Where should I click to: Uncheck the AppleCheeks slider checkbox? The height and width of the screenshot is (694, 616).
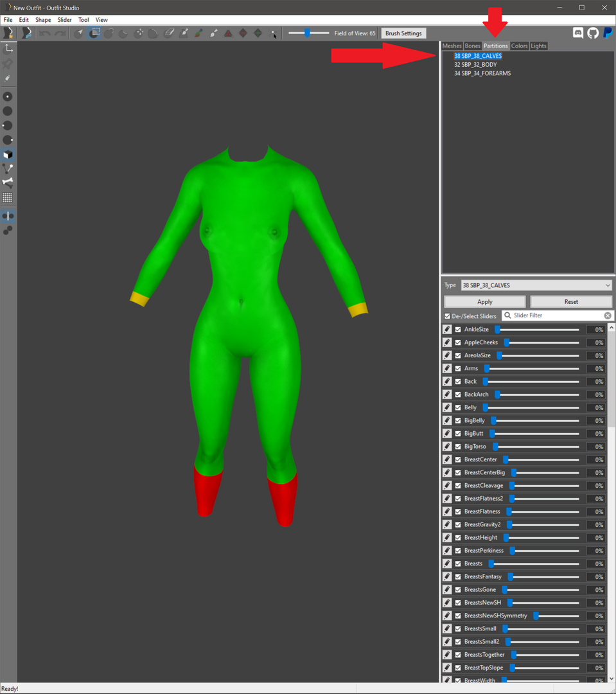(x=458, y=342)
